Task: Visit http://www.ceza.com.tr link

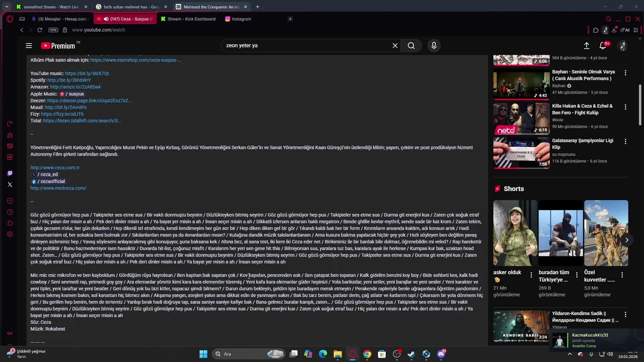Action: pos(55,168)
